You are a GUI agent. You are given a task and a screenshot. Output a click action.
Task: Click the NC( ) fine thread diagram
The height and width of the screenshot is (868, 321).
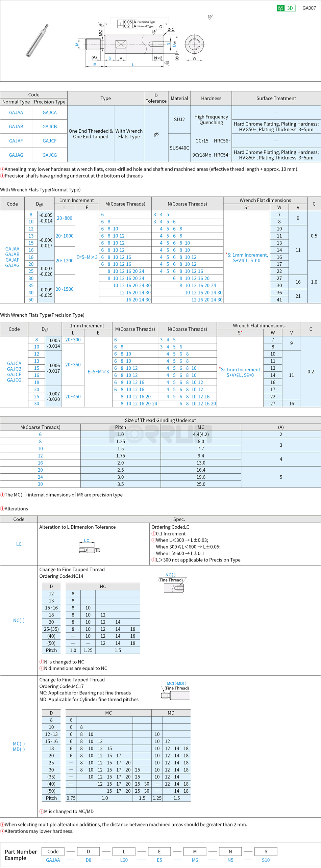(173, 583)
